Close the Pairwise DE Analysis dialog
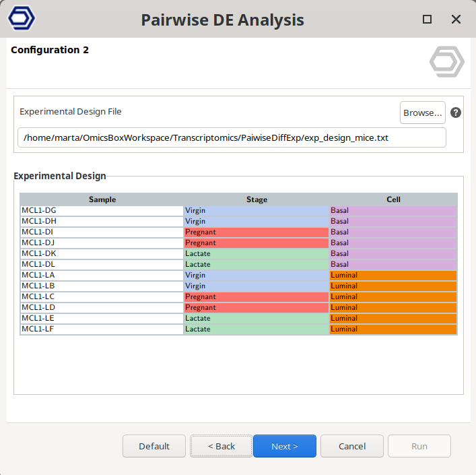 (x=456, y=20)
